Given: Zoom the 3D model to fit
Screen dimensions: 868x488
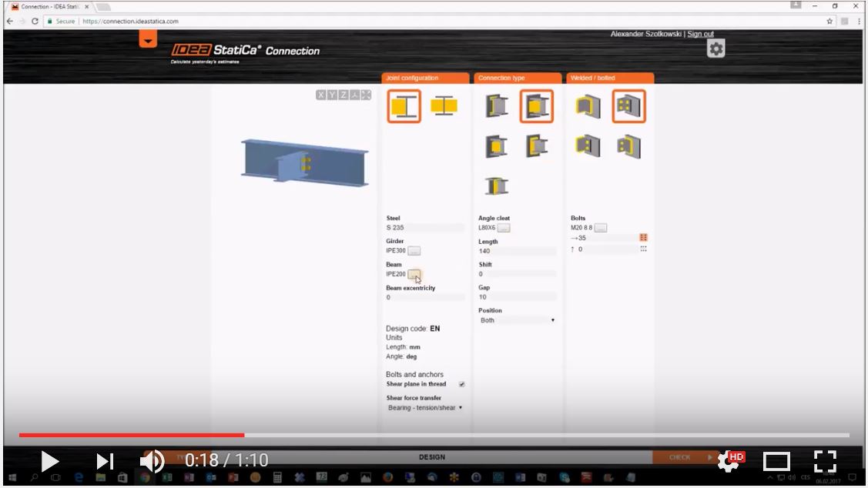Looking at the screenshot, I should click(x=366, y=95).
